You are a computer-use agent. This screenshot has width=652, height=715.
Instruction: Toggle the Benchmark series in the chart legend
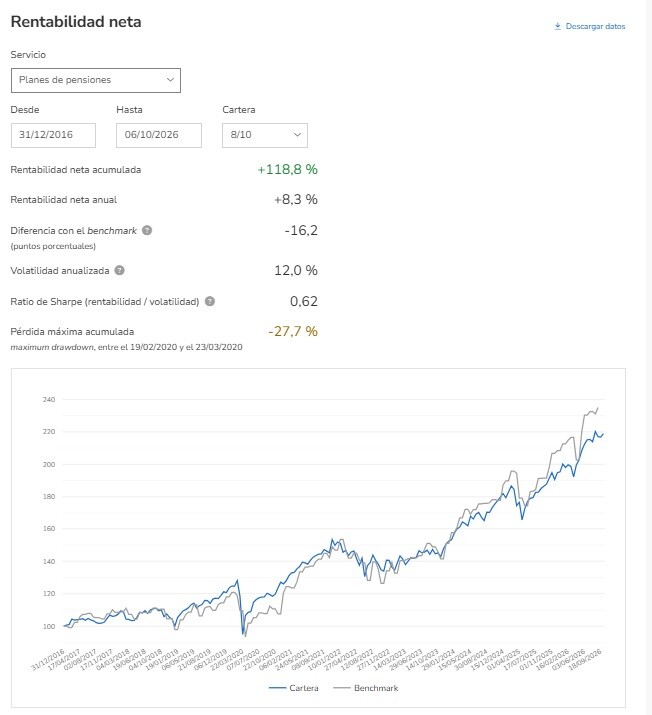click(366, 688)
